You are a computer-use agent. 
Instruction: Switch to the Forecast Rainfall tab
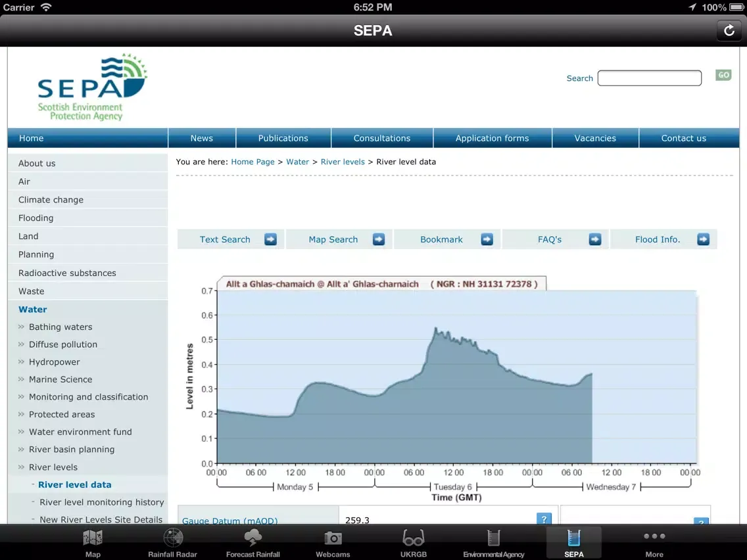coord(253,543)
